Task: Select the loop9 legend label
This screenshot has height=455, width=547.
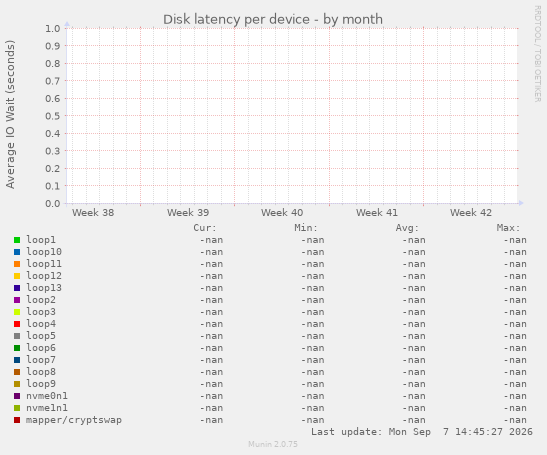Action: (x=41, y=384)
